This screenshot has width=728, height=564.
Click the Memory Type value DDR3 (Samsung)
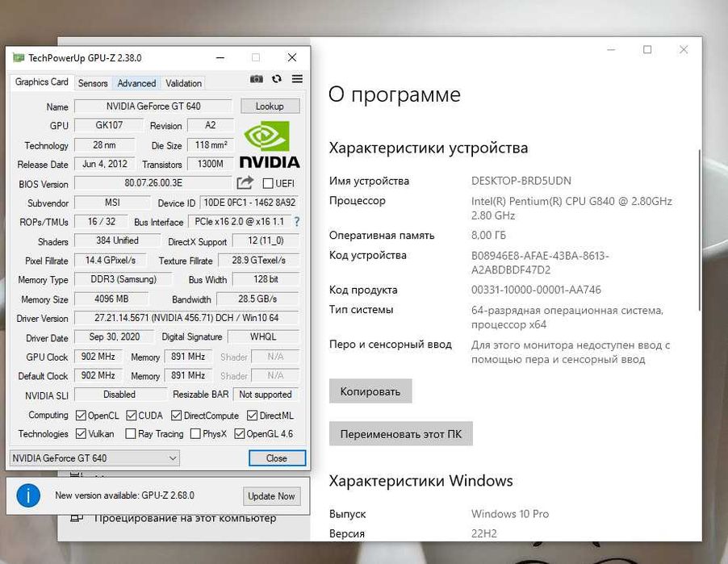click(x=123, y=279)
